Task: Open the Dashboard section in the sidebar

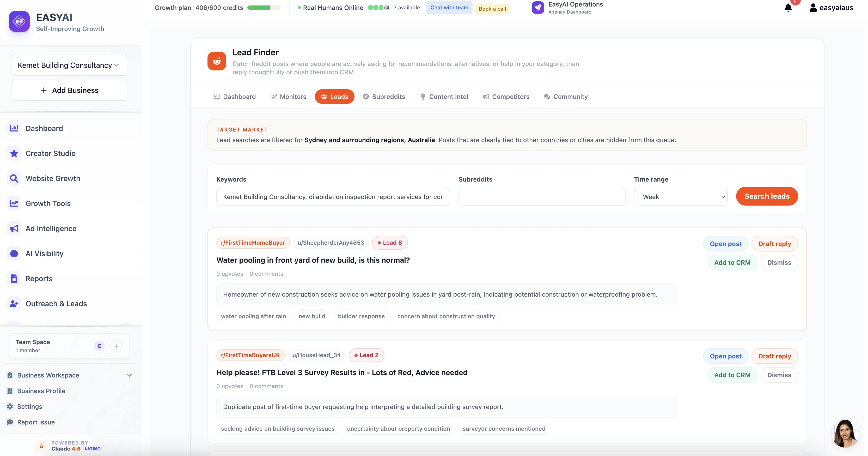Action: 44,128
